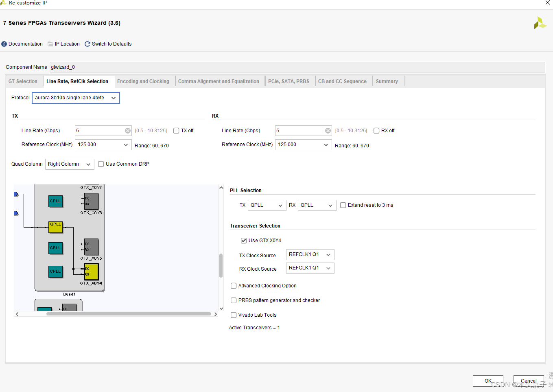Clear the RX Line Rate field with its X icon
Viewport: 553px width, 392px height.
click(328, 131)
